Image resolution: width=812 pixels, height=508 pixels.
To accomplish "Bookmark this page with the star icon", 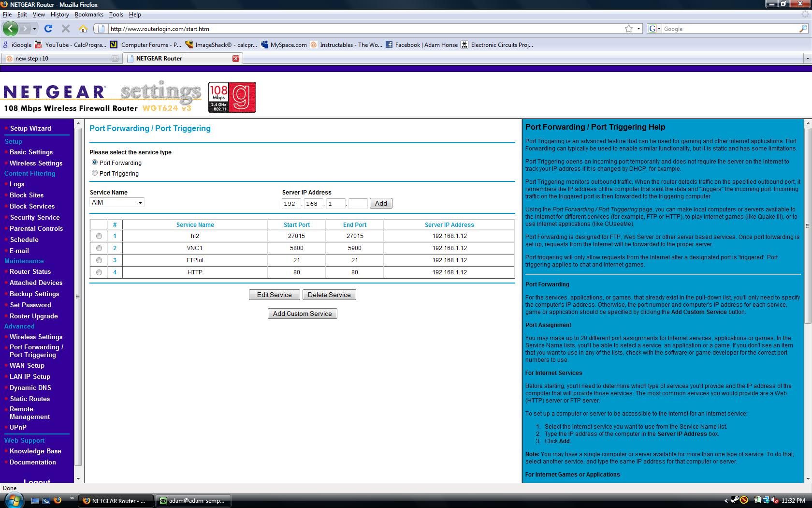I will pos(628,29).
